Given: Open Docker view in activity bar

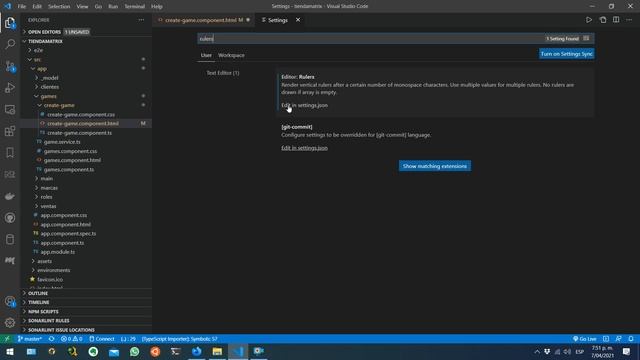Looking at the screenshot, I should 10,196.
